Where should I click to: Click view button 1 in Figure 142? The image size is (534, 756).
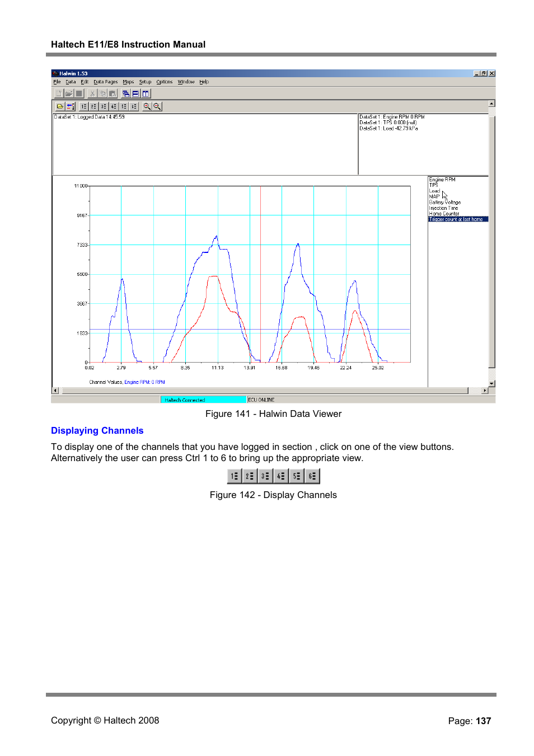(x=235, y=476)
